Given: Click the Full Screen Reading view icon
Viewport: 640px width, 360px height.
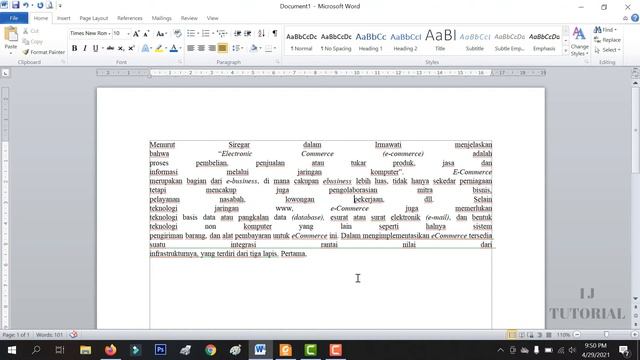Looking at the screenshot, I should coord(522,335).
